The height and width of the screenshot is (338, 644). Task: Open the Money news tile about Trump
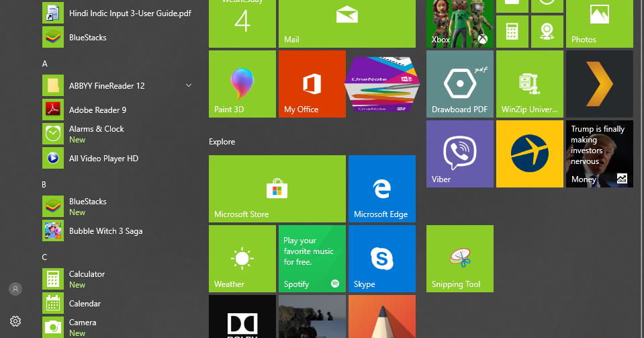point(600,154)
